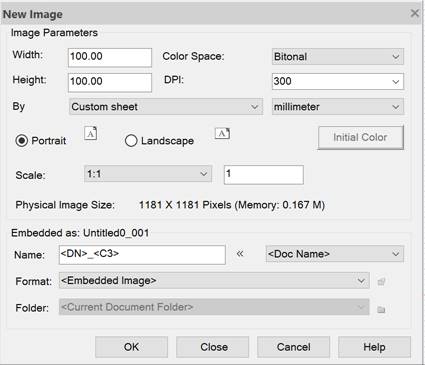Click the scale factor field showing 1
This screenshot has width=425, height=365.
(x=264, y=174)
